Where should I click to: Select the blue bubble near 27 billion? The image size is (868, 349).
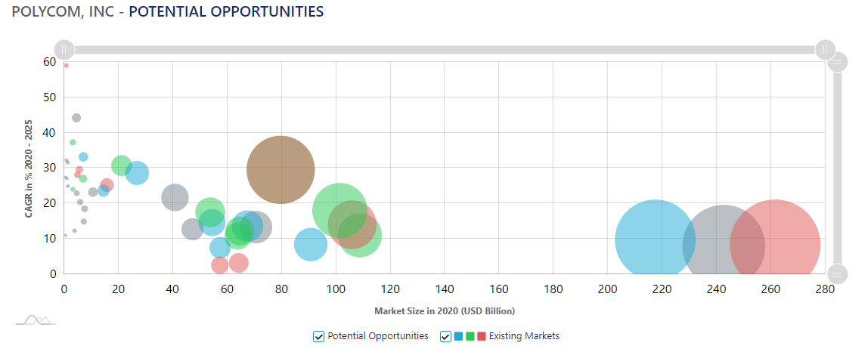pos(138,172)
